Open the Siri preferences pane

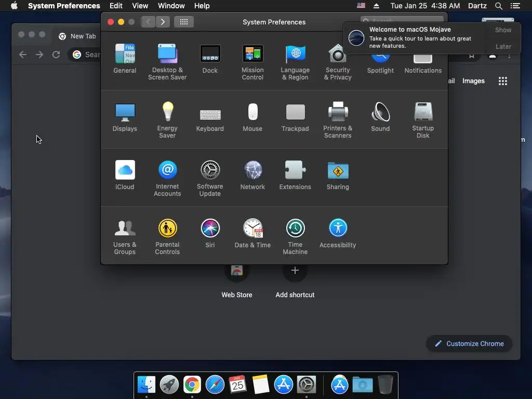coord(210,233)
